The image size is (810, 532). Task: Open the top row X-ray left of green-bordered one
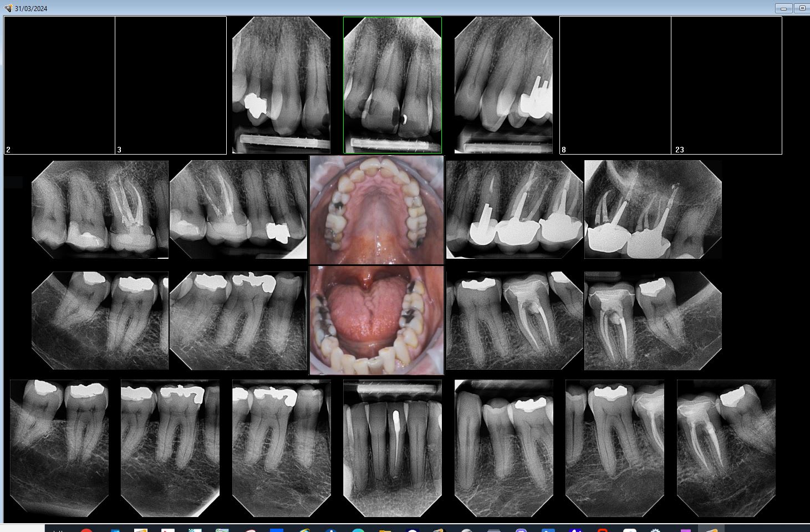pyautogui.click(x=281, y=85)
